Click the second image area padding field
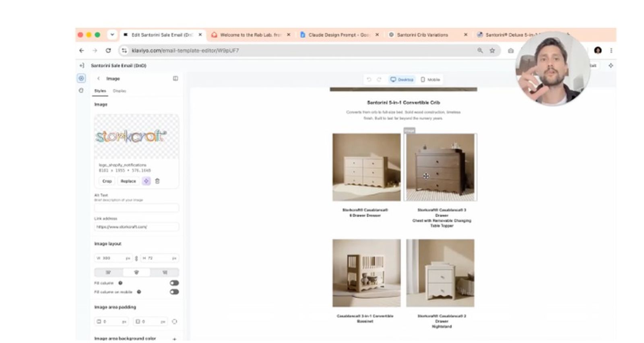 [x=150, y=322]
